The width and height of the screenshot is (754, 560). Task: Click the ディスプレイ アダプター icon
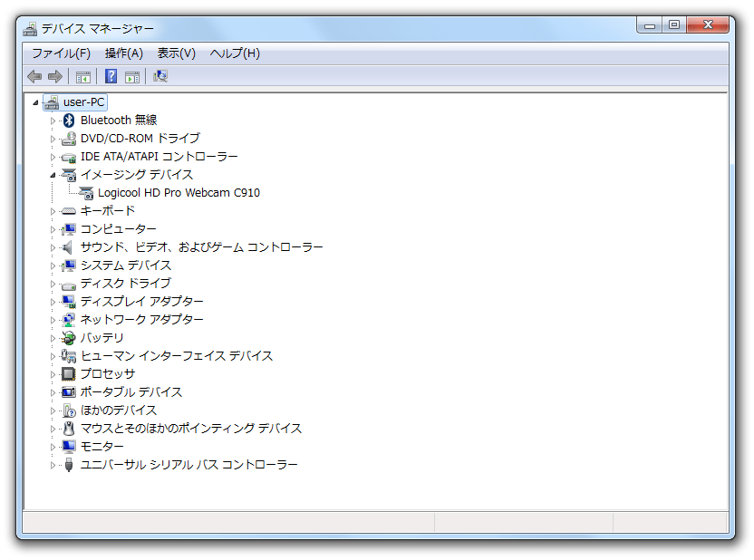pos(69,302)
